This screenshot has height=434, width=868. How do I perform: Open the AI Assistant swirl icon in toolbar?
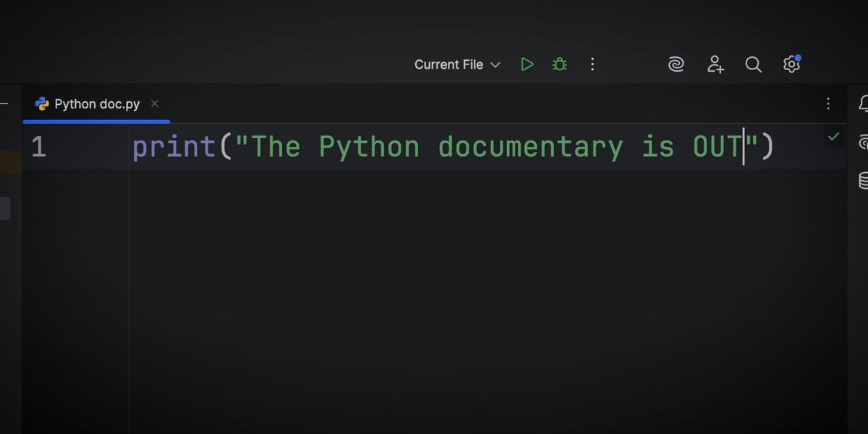click(x=676, y=64)
